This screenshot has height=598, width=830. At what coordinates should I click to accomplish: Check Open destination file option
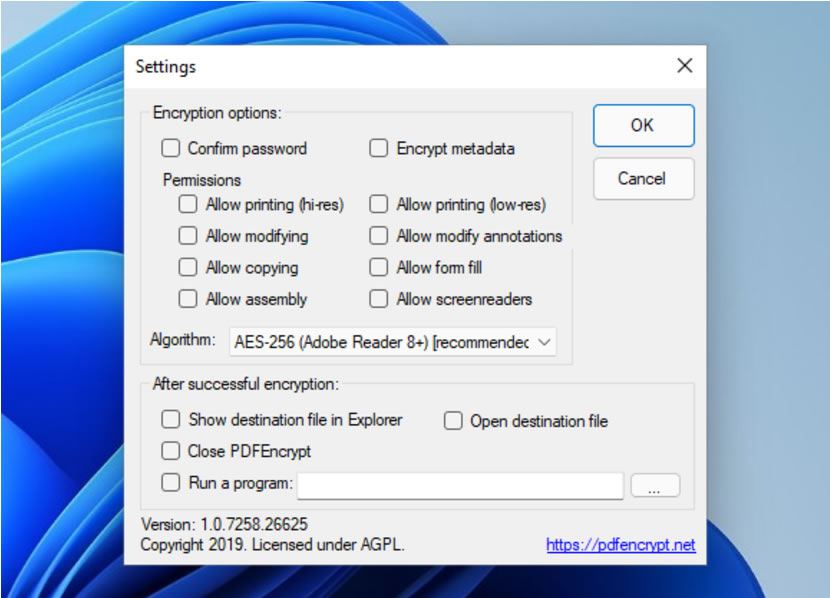tap(453, 421)
